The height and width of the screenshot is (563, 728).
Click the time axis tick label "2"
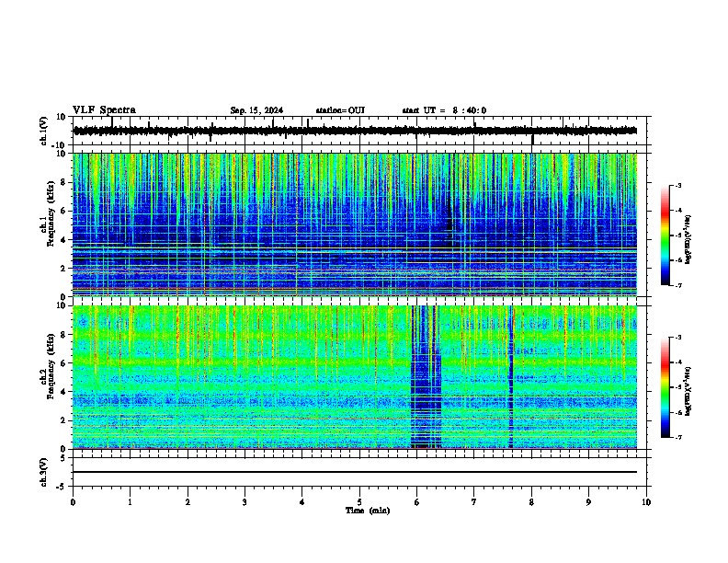click(x=188, y=502)
